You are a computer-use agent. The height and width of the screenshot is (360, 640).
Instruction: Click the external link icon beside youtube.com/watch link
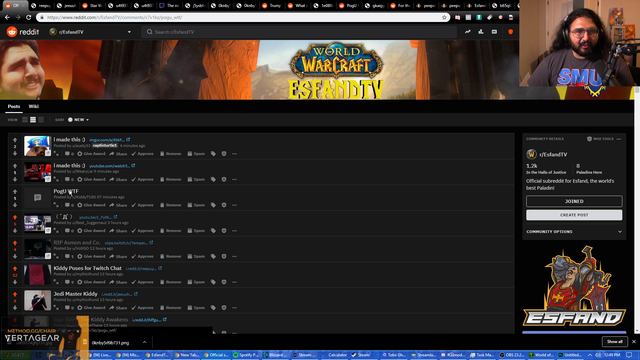tap(133, 166)
